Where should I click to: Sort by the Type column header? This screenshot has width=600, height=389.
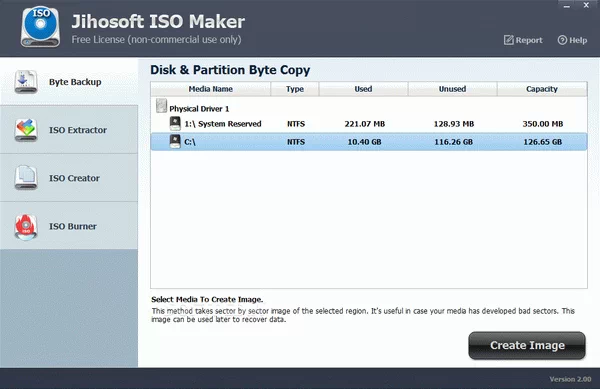point(295,89)
